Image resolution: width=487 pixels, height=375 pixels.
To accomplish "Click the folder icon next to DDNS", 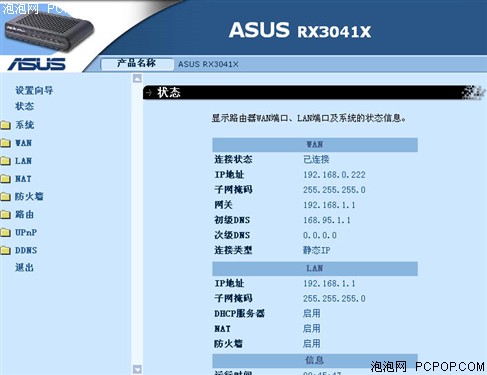I will [5, 250].
